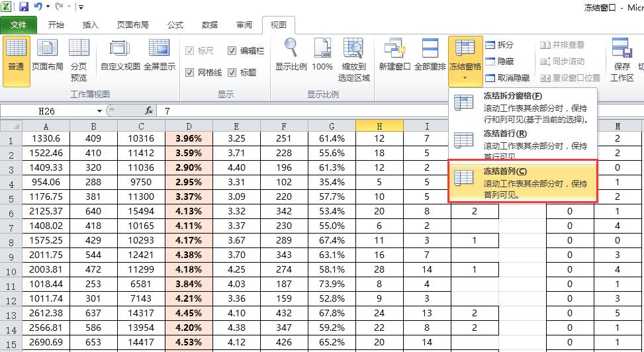Image resolution: width=644 pixels, height=352 pixels.
Task: Open the 显示比例 zoom dialog
Action: (x=291, y=56)
